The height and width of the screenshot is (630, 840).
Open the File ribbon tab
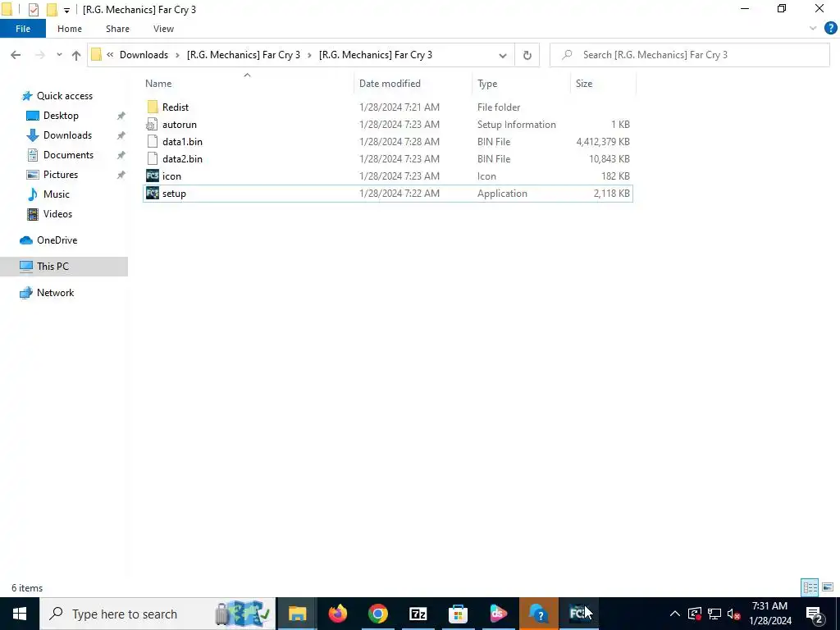tap(22, 29)
